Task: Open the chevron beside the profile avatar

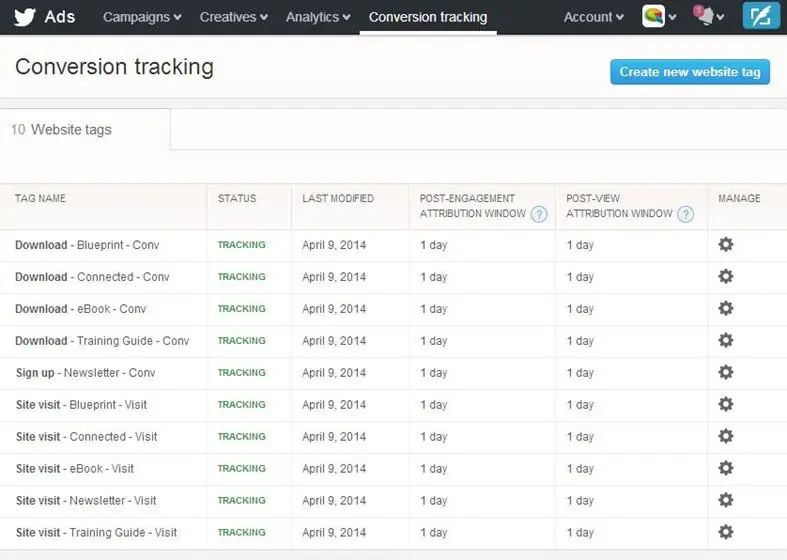Action: click(673, 18)
